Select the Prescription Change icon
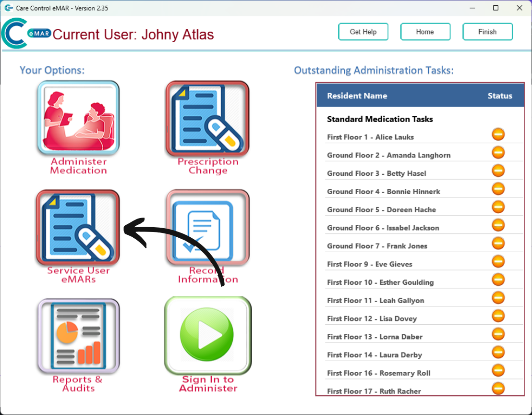This screenshot has width=532, height=415. point(207,118)
